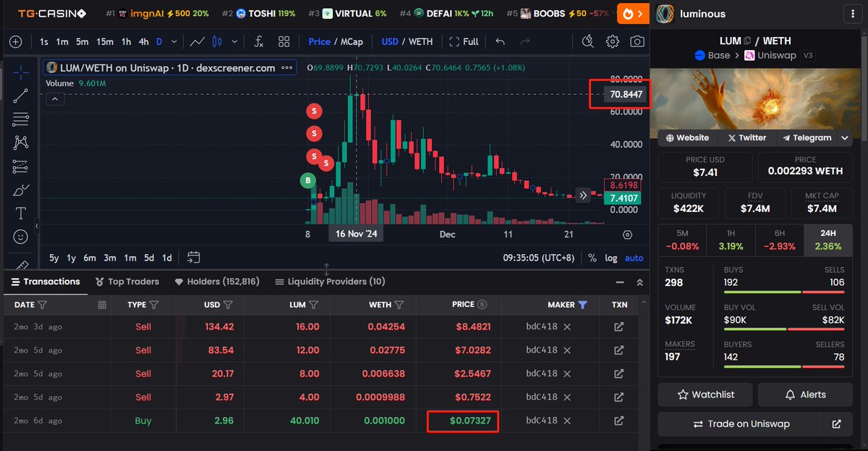Jump to the most recent bar

coord(583,195)
